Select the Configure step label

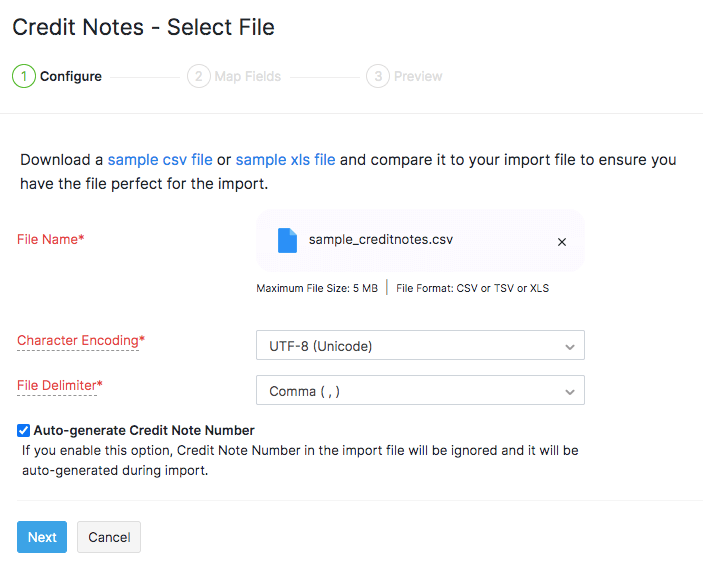tap(71, 76)
